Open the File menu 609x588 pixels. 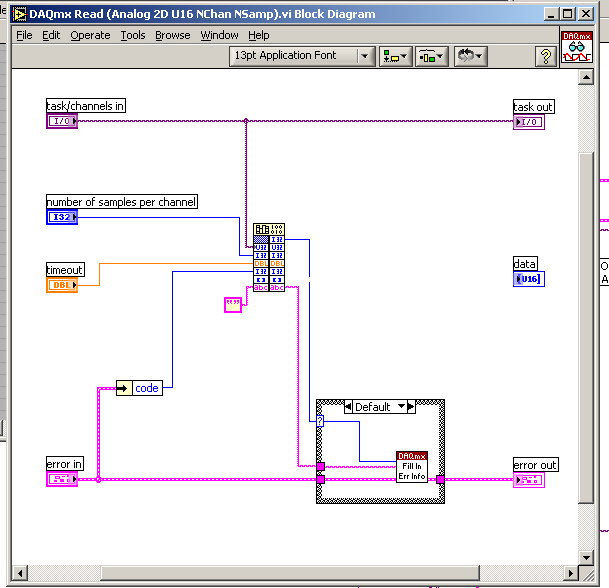[24, 35]
